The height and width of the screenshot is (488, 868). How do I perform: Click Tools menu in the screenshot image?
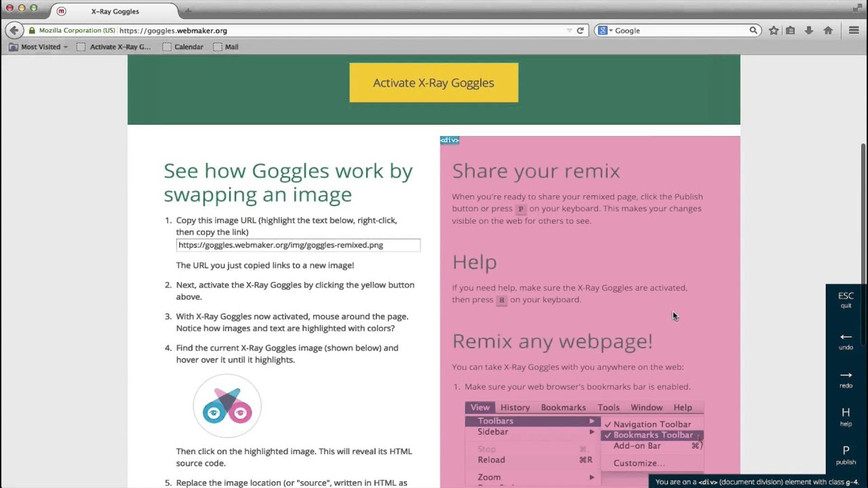(608, 407)
